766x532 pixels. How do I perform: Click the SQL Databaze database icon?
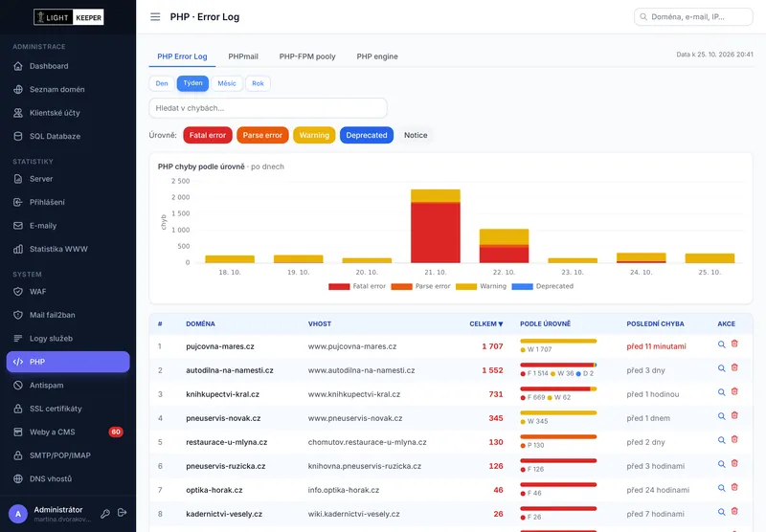coord(18,136)
